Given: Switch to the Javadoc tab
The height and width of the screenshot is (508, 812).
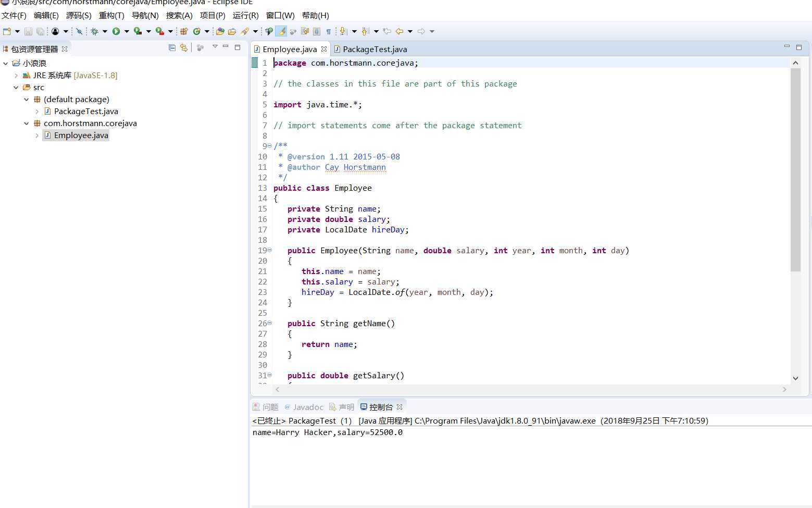Looking at the screenshot, I should (x=304, y=407).
